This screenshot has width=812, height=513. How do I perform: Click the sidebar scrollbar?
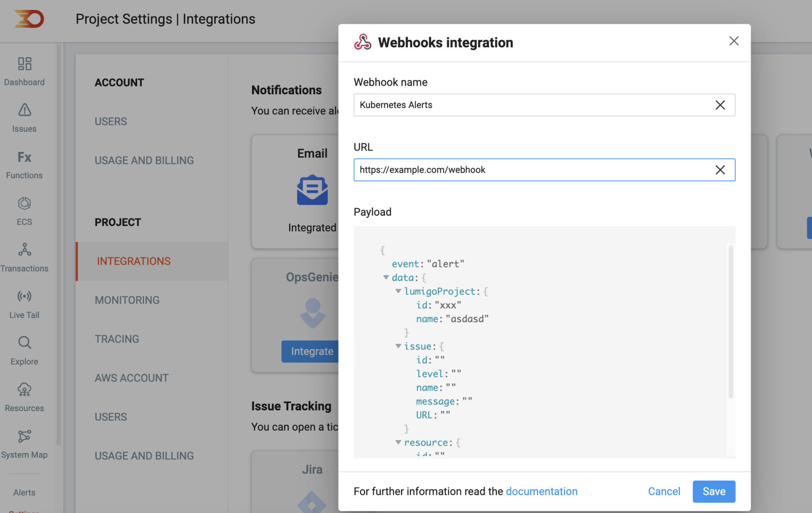coord(59,245)
